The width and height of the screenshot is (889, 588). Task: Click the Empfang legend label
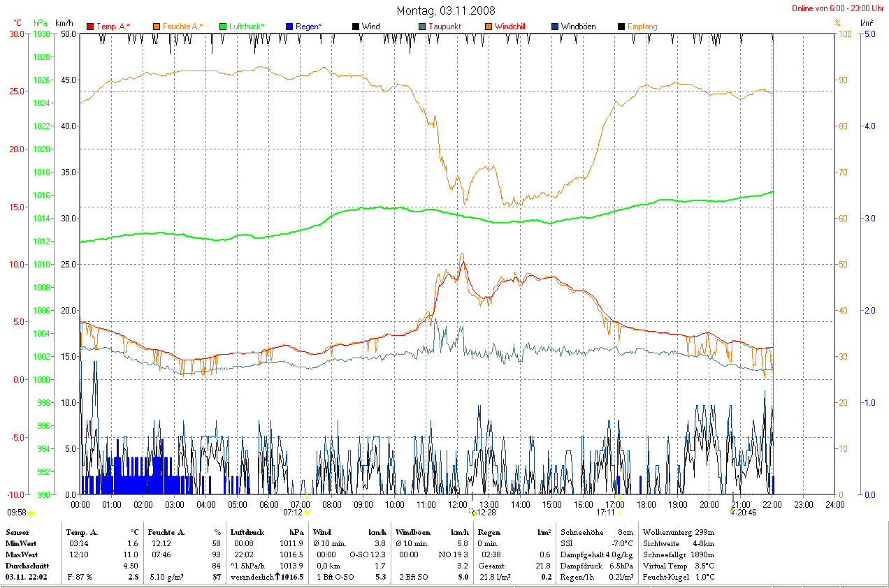point(642,27)
